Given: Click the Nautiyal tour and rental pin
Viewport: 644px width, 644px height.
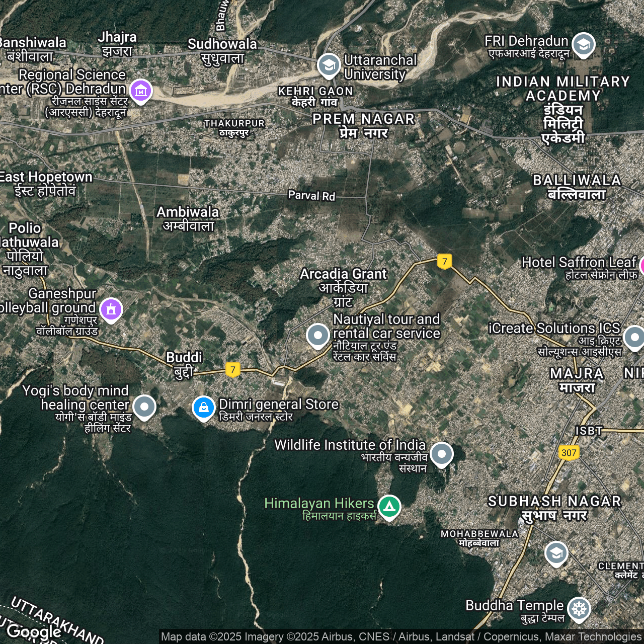Looking at the screenshot, I should (x=318, y=335).
